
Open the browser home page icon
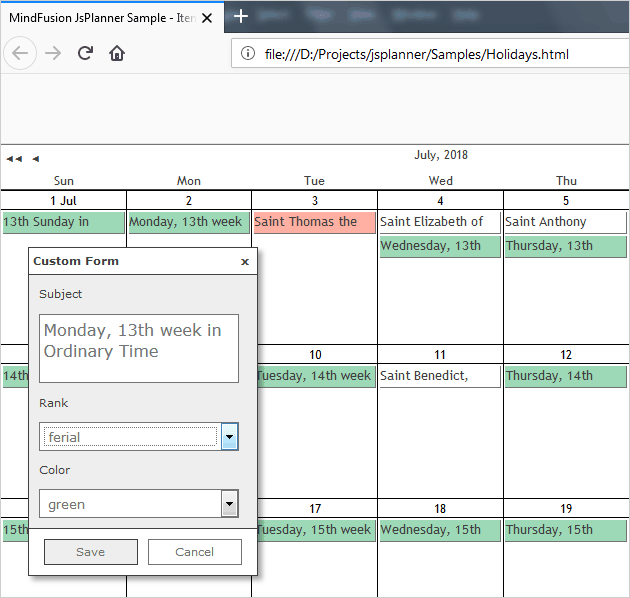tap(117, 53)
